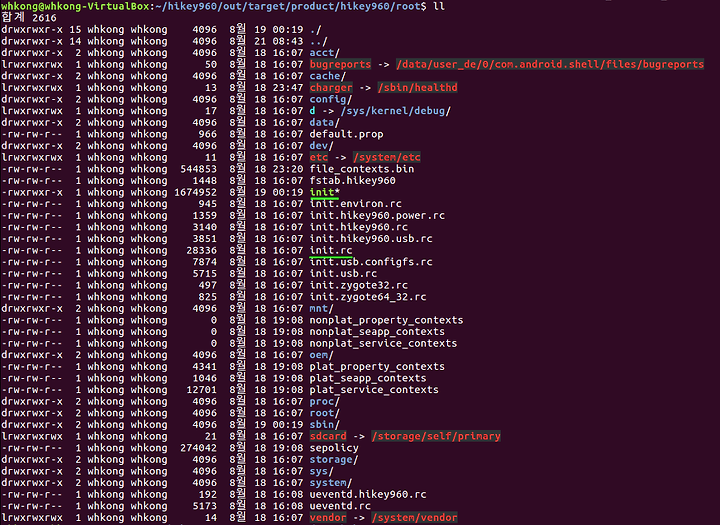Select the nonplat_service_contexts file name

coord(383,344)
